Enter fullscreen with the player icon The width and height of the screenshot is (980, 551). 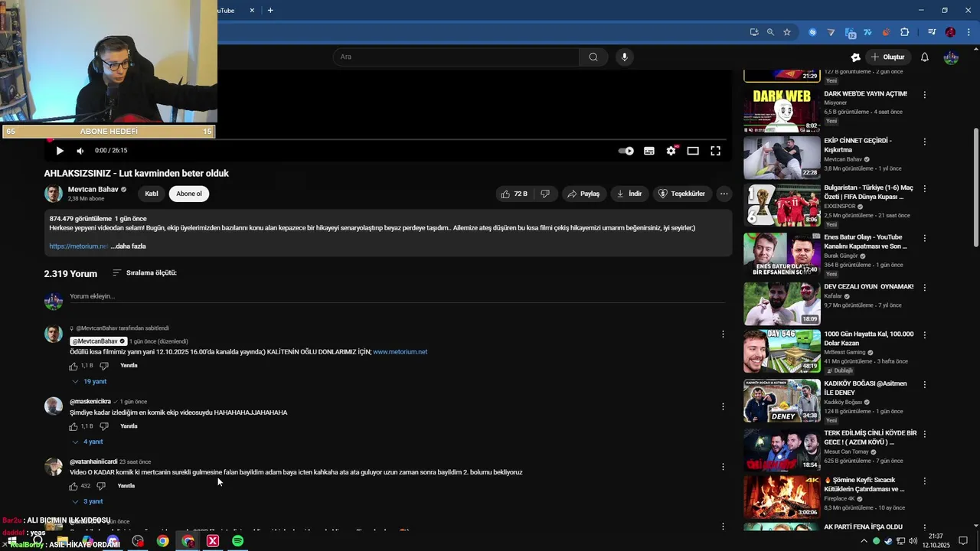(x=715, y=151)
